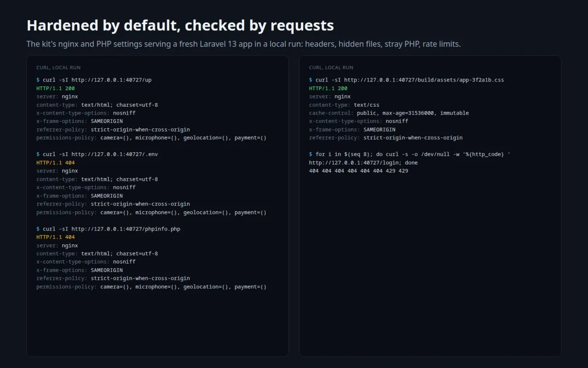Click the x-content-type-options line in the phpinfo.php response
The height and width of the screenshot is (368, 588).
click(x=86, y=262)
